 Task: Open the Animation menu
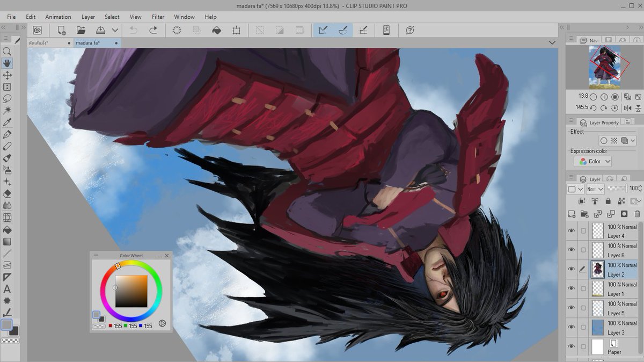[x=58, y=17]
